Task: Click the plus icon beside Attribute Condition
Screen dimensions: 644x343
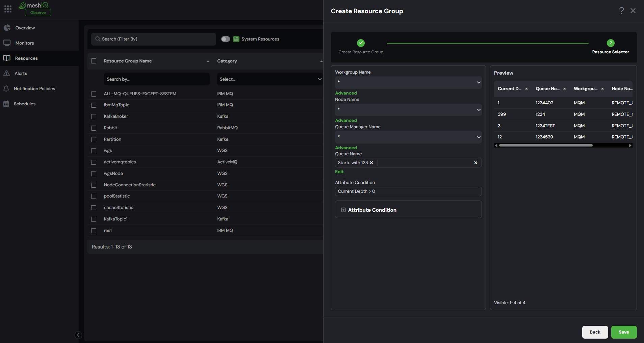Action: [343, 210]
